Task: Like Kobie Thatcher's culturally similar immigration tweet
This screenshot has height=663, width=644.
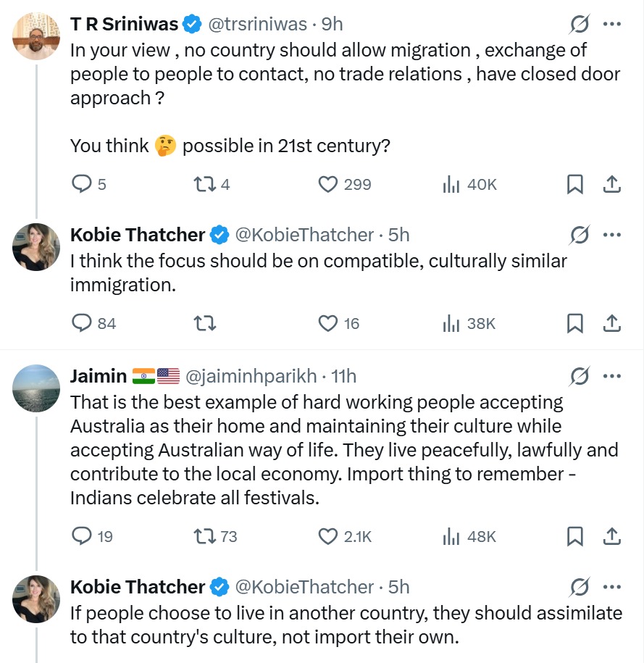Action: (329, 323)
